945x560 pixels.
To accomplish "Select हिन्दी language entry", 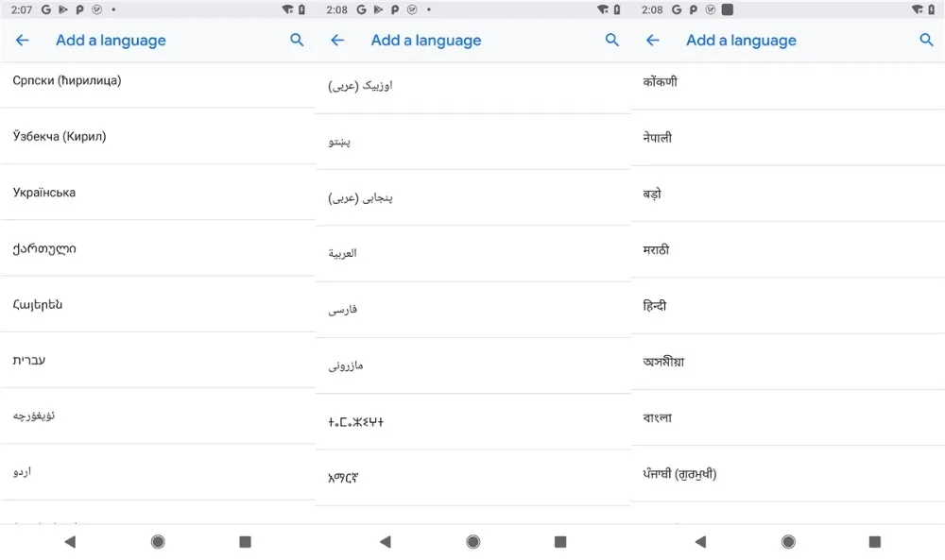I will point(788,306).
